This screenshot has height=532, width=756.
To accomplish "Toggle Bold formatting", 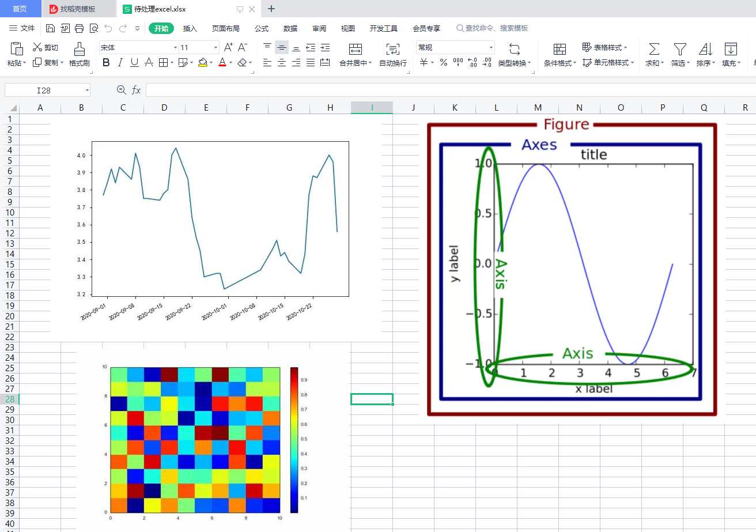I will 105,62.
